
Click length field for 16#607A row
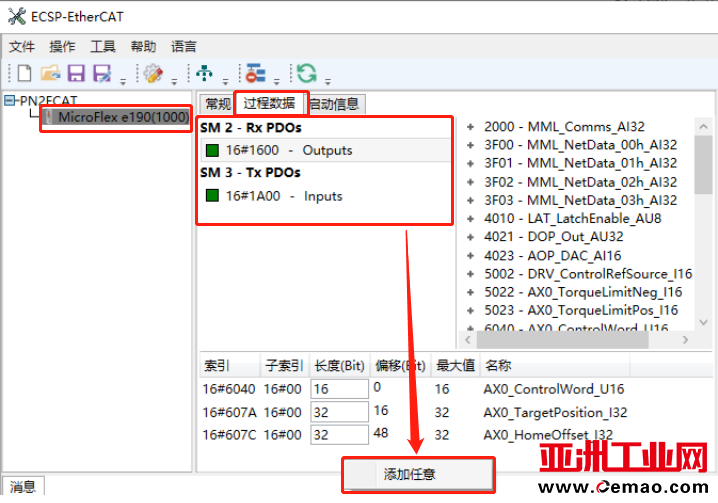click(339, 412)
